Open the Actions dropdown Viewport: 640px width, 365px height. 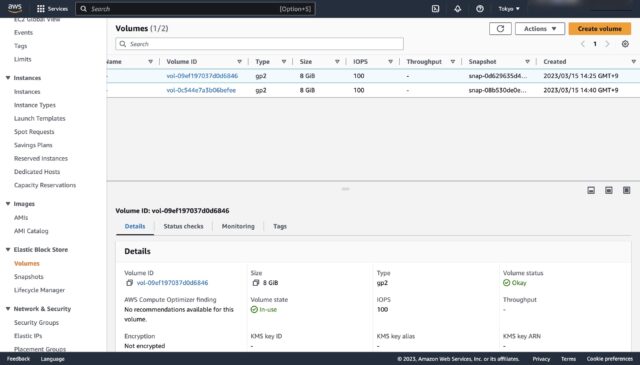(540, 29)
